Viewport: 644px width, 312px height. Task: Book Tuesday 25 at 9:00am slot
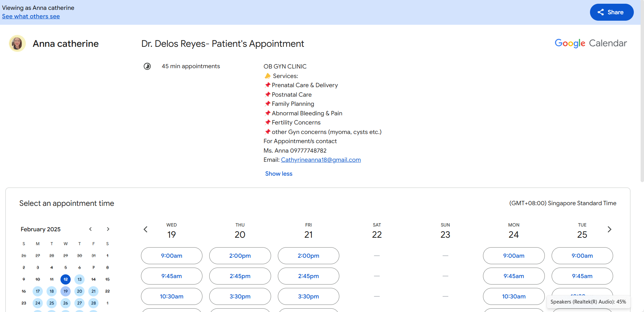(582, 256)
